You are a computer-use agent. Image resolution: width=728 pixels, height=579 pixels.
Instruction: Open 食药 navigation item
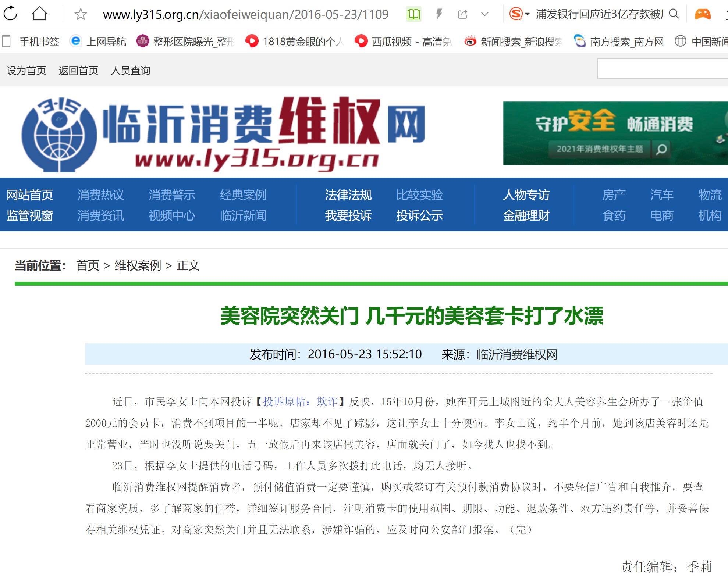coord(614,215)
